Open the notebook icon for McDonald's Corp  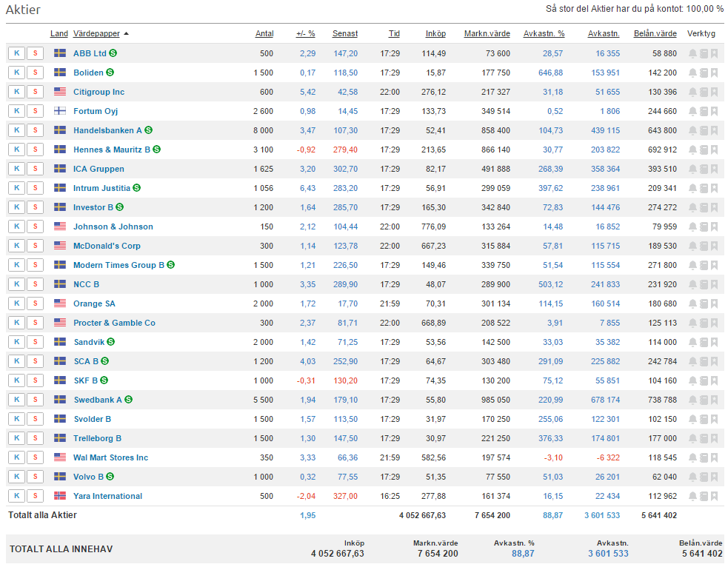pyautogui.click(x=704, y=246)
